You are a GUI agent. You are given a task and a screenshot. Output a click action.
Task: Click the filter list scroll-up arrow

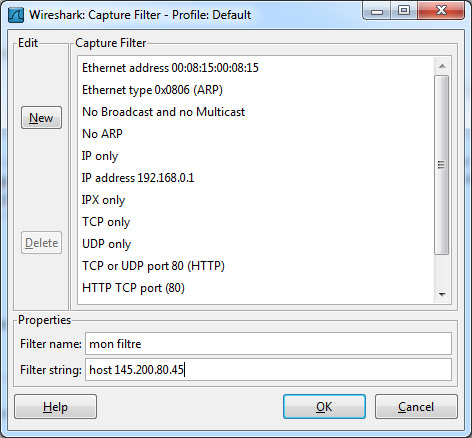pos(442,66)
